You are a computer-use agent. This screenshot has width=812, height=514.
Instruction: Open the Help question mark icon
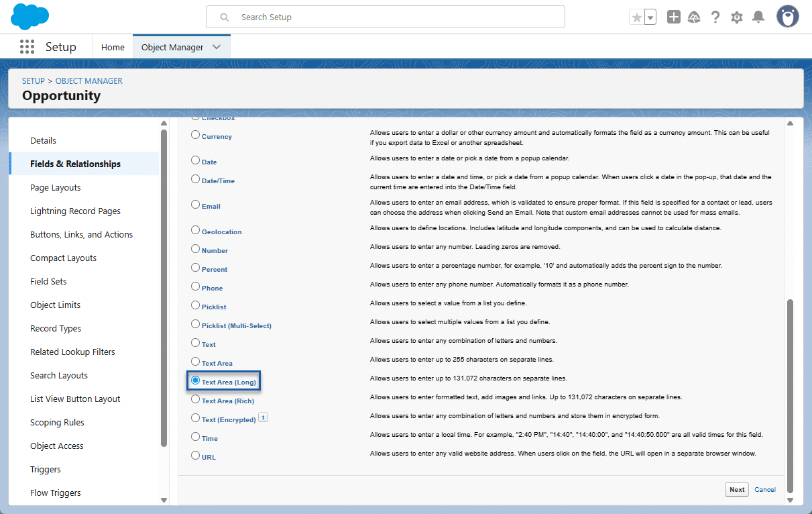[x=715, y=17]
